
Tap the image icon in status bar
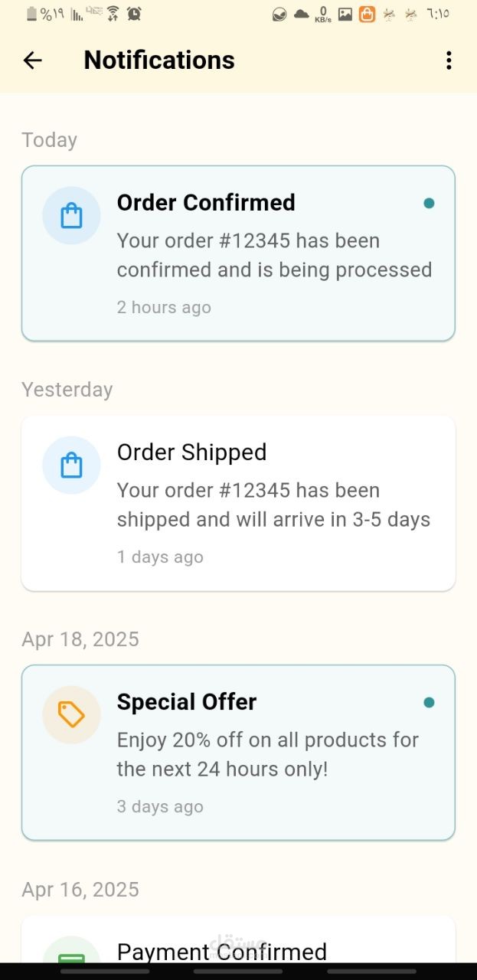tap(345, 14)
